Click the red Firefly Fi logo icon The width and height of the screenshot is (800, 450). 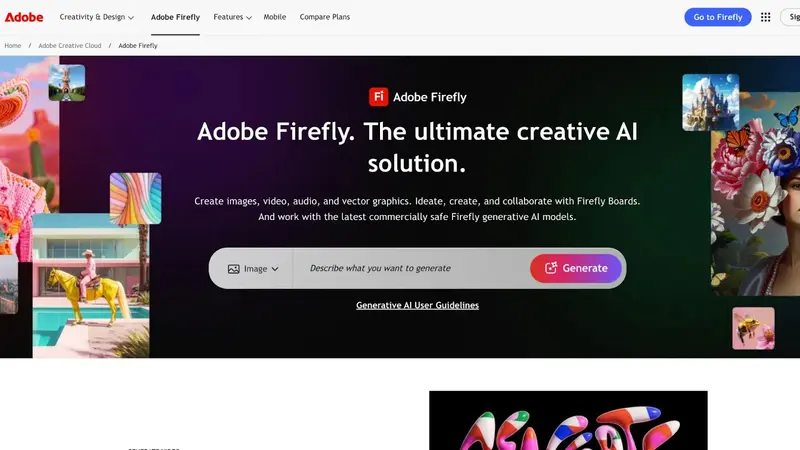coord(379,97)
